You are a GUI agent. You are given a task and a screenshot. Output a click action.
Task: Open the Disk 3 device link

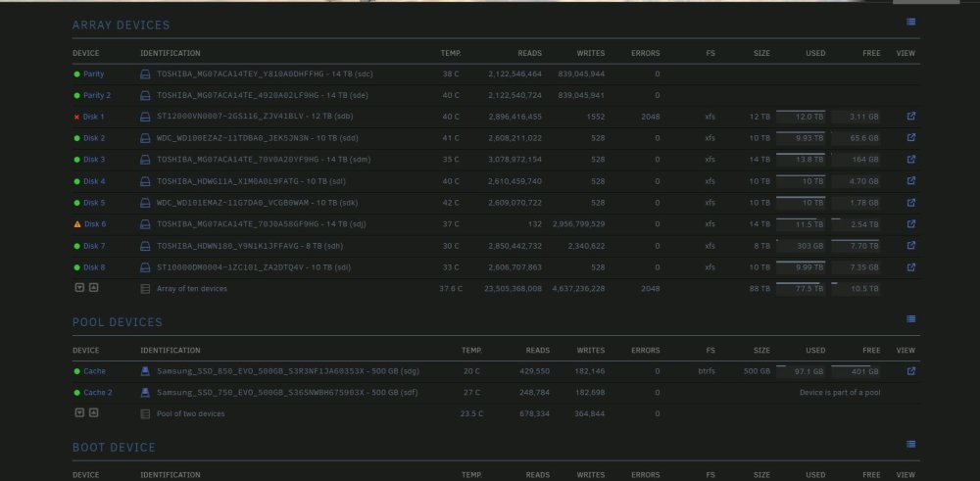click(x=94, y=160)
